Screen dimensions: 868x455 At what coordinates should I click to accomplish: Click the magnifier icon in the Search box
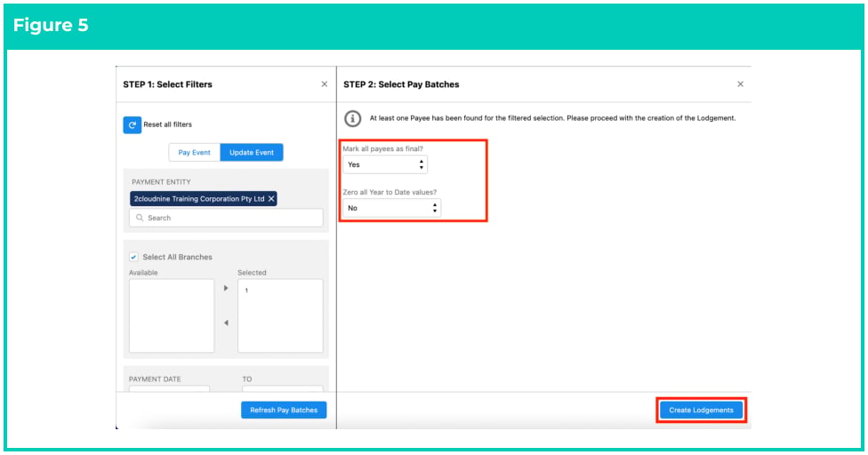pyautogui.click(x=140, y=218)
